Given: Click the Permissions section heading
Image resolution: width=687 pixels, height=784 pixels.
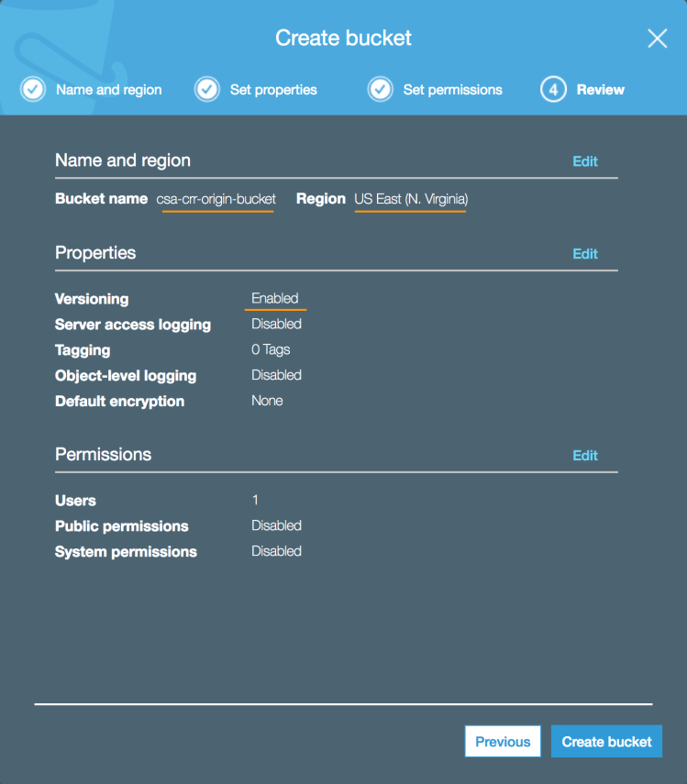Looking at the screenshot, I should [103, 455].
